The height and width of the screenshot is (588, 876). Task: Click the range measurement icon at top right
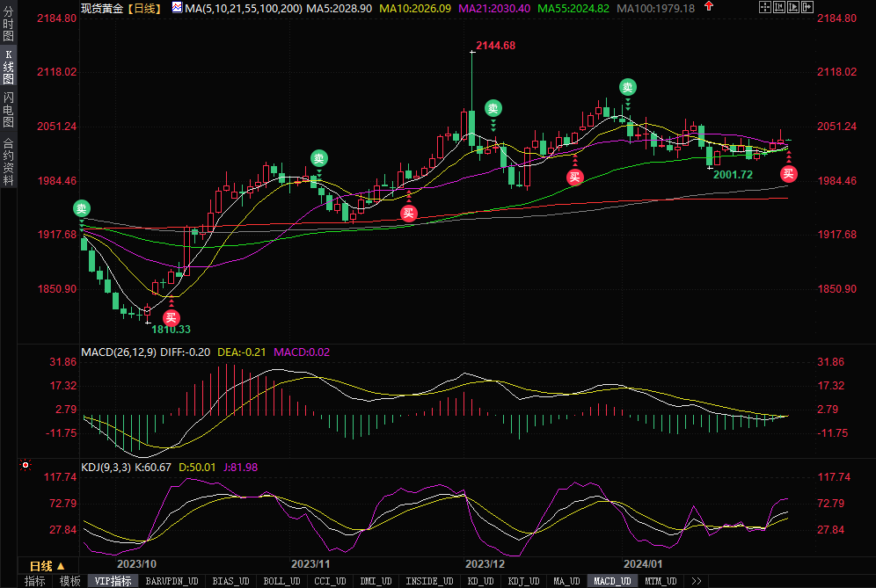tap(779, 7)
